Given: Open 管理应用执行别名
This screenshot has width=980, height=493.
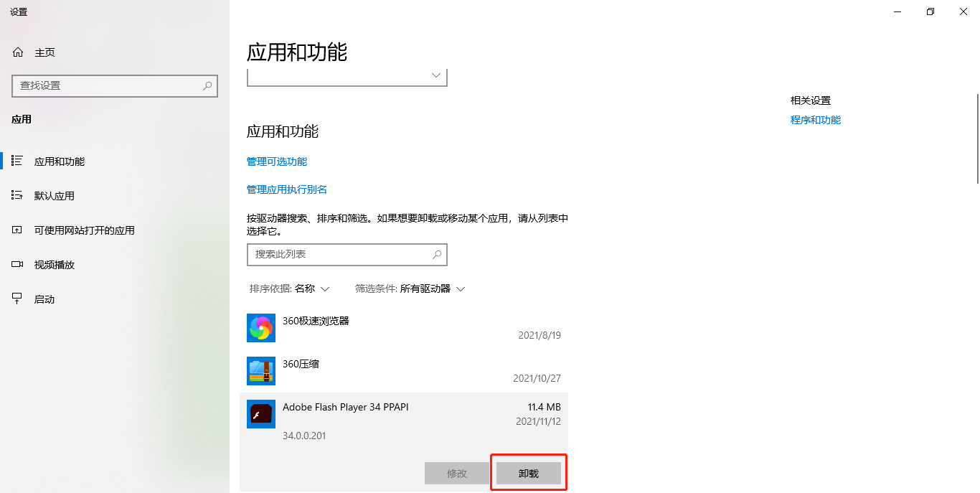Looking at the screenshot, I should (x=286, y=189).
